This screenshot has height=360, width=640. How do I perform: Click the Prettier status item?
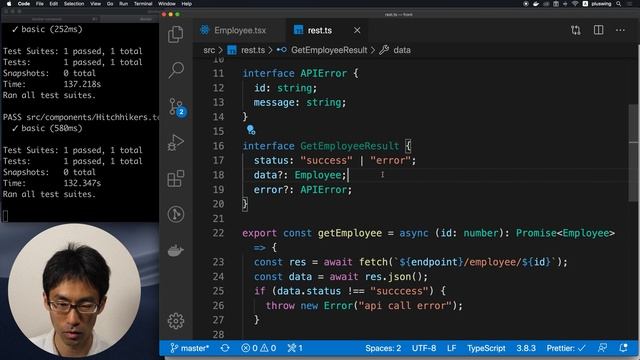pos(566,348)
